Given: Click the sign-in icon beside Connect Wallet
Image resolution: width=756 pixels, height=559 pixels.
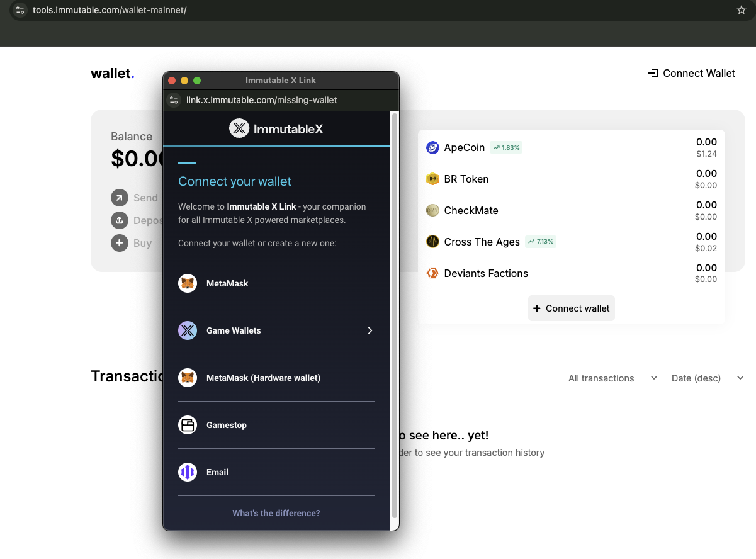Looking at the screenshot, I should pyautogui.click(x=653, y=74).
